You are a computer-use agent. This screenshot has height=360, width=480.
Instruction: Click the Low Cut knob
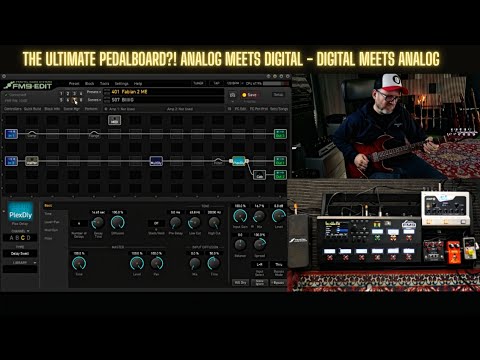(x=195, y=223)
